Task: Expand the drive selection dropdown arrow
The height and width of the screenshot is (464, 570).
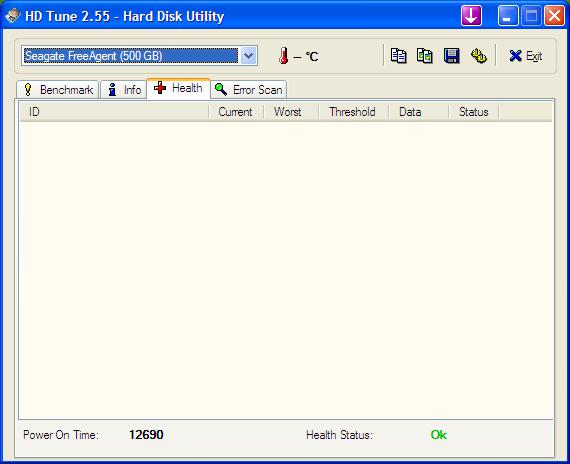Action: 249,56
